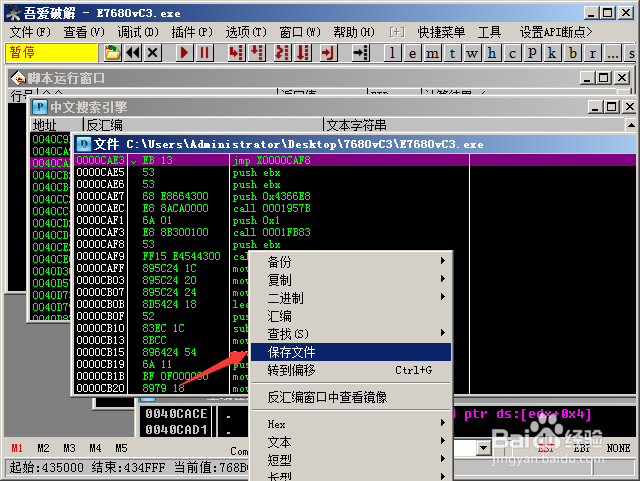
Task: Select the row at offset 0000CAE3 jmp
Action: (355, 160)
